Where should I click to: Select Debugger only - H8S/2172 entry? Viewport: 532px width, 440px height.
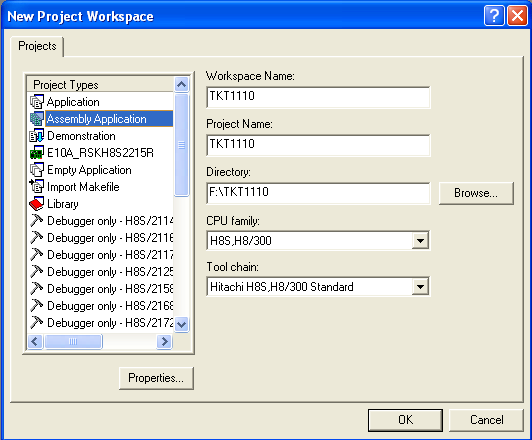click(110, 322)
